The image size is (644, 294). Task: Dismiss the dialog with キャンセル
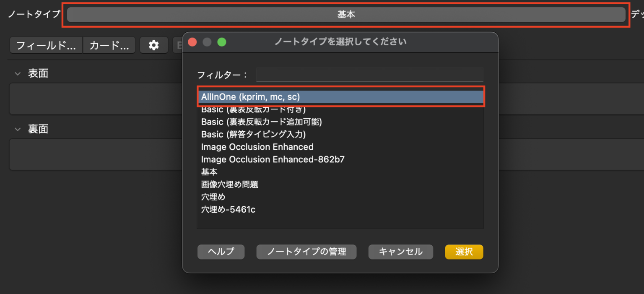click(400, 252)
